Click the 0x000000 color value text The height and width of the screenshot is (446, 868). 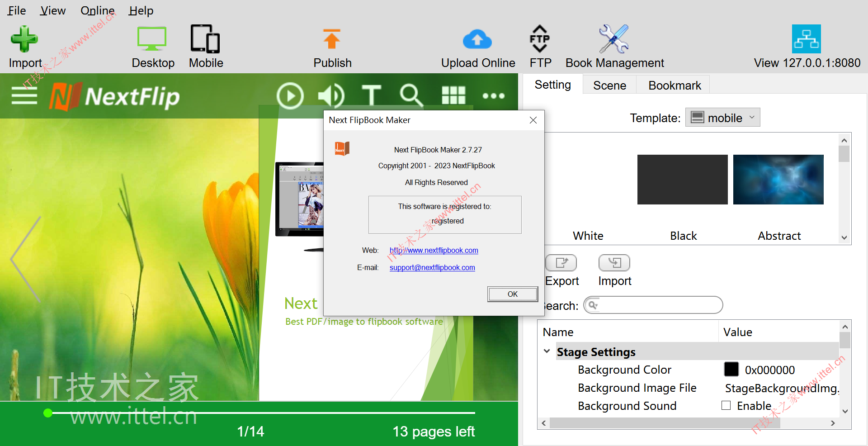pos(769,370)
